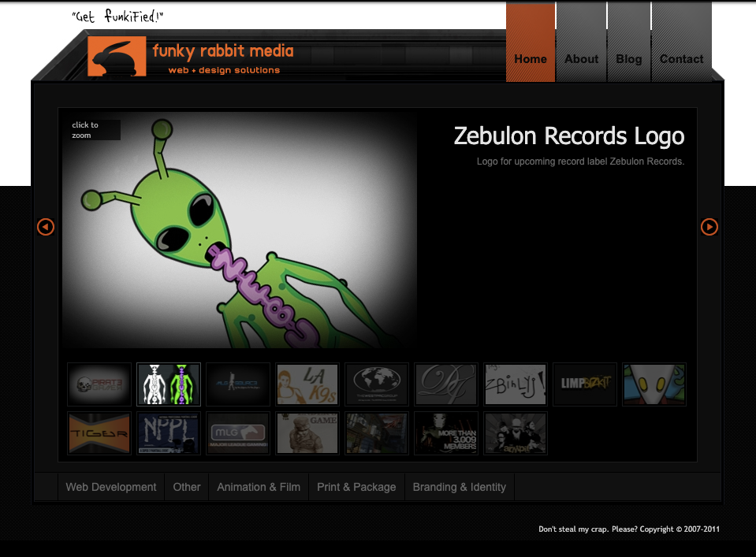
Task: View Print & Package work
Action: pos(356,487)
